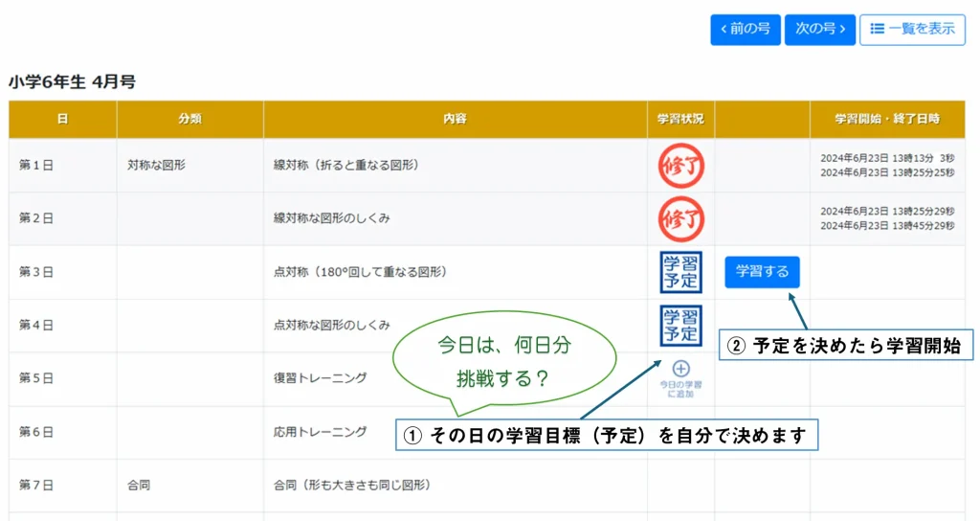Image resolution: width=980 pixels, height=521 pixels.
Task: Click the 学習予定 stamp for 第4日
Action: tap(680, 325)
